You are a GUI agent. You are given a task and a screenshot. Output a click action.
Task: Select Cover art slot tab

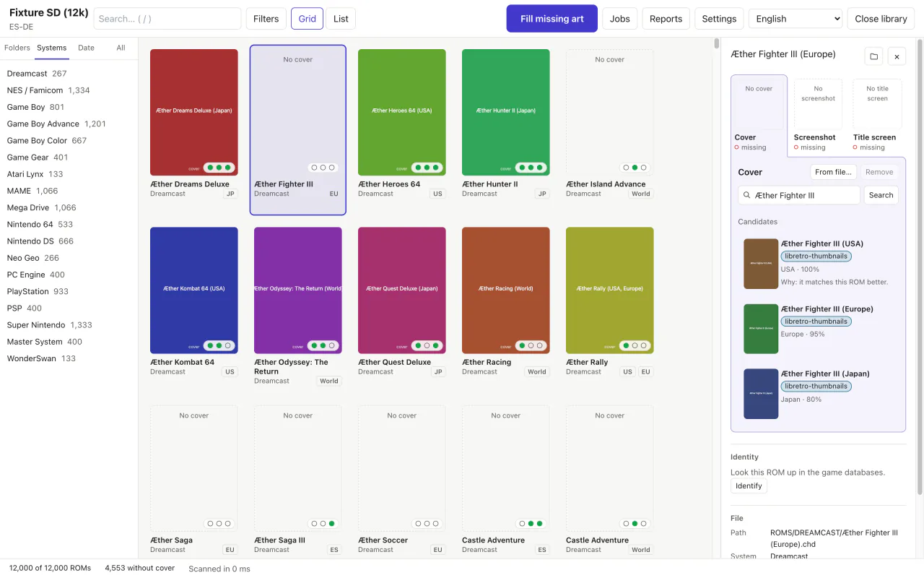tap(759, 116)
